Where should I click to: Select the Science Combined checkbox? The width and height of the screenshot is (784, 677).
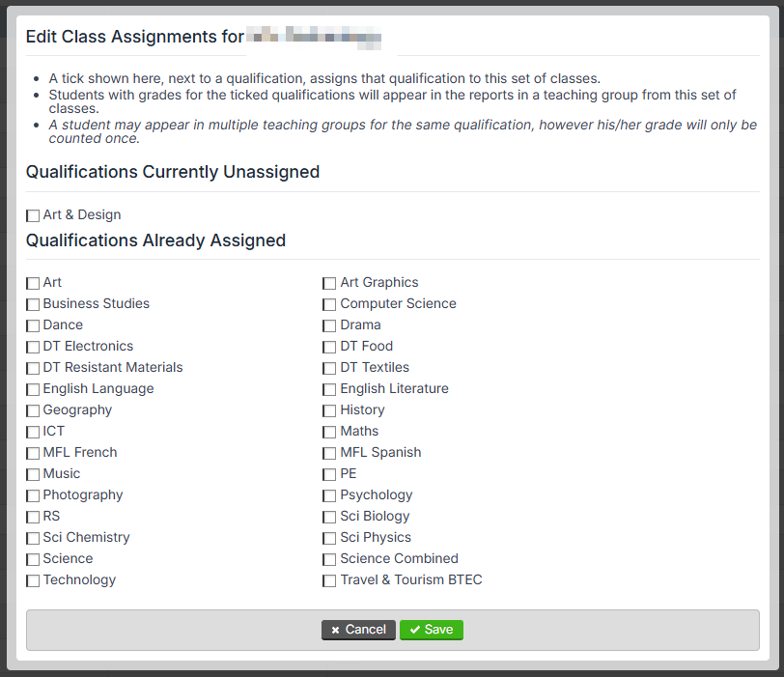point(329,559)
